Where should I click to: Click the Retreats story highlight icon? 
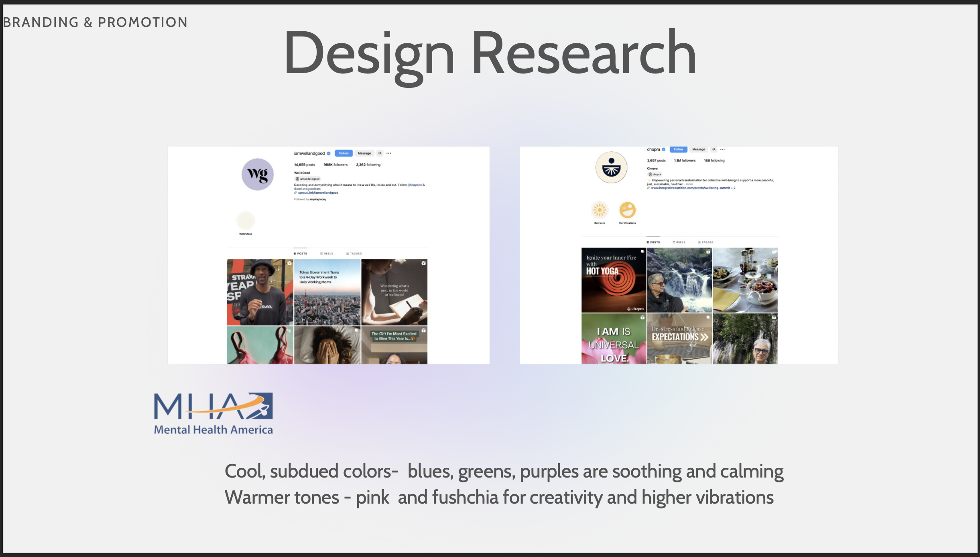[x=599, y=210]
